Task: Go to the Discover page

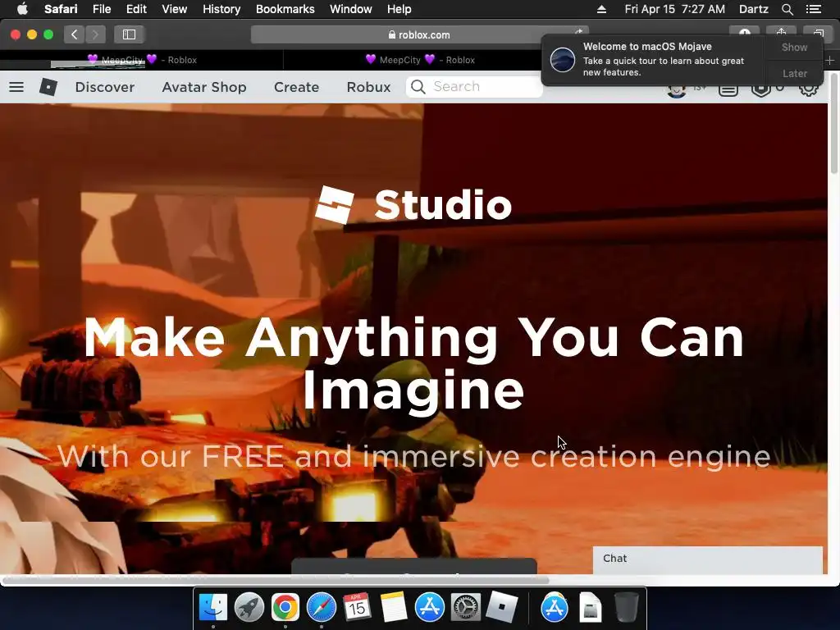Action: click(x=105, y=87)
